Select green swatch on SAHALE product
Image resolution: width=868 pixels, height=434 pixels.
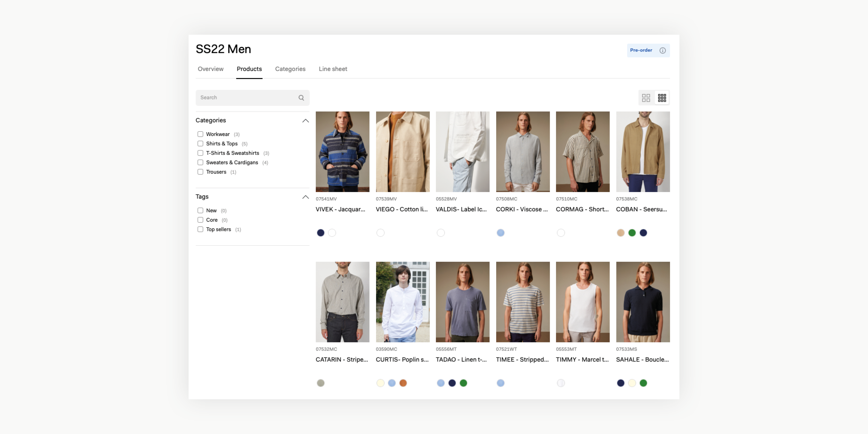(643, 383)
